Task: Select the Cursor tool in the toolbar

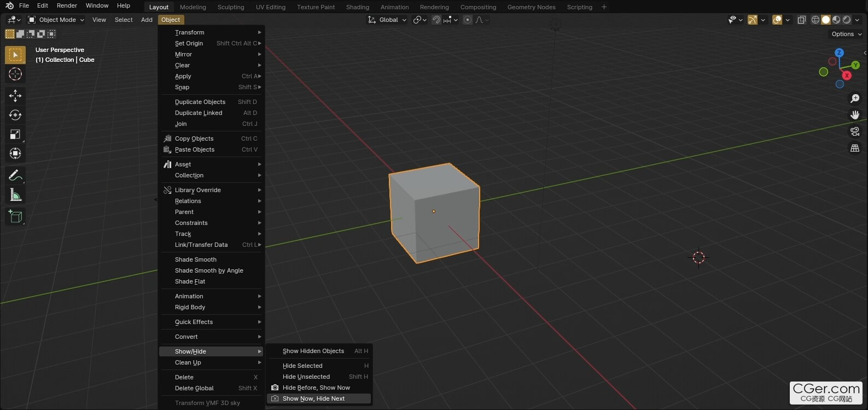Action: (x=15, y=74)
